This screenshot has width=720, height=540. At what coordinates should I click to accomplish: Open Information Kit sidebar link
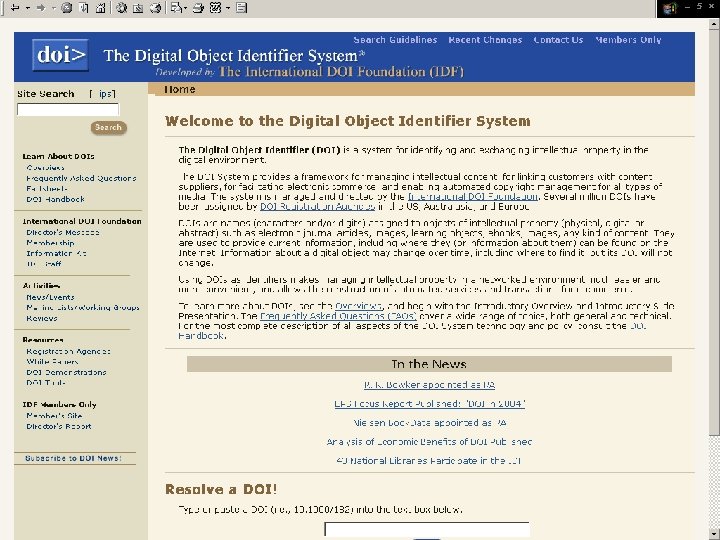click(56, 253)
